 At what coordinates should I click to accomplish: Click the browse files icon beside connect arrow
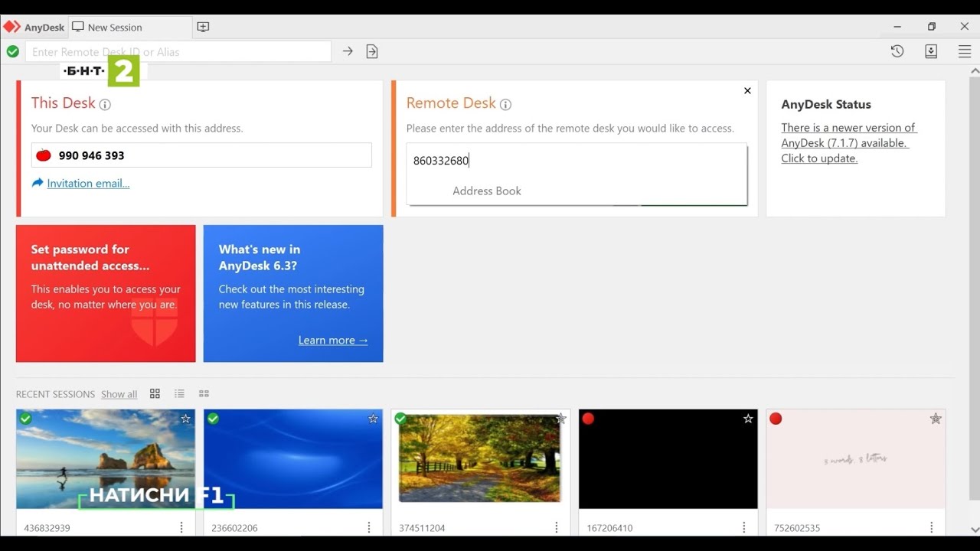click(x=372, y=51)
